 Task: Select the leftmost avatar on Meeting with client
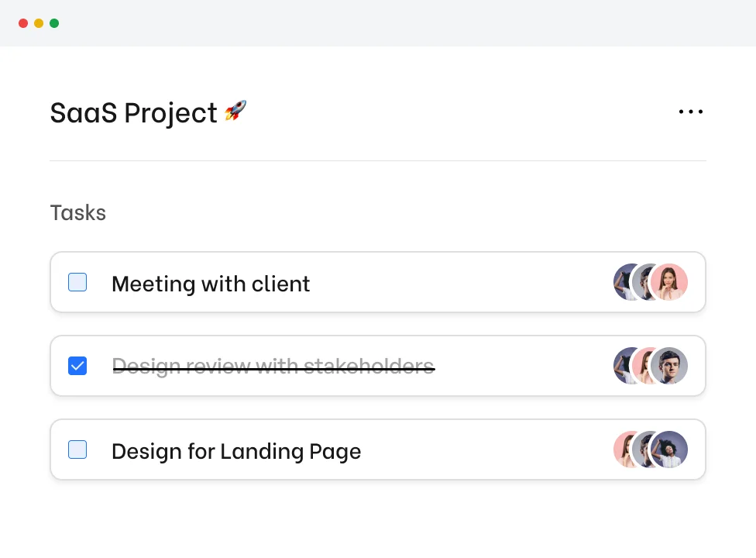click(622, 282)
